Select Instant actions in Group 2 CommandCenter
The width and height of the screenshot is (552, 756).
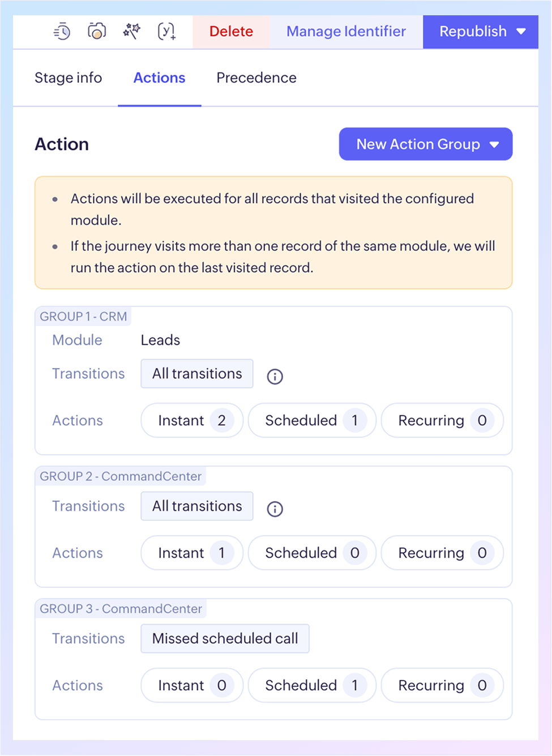point(192,553)
